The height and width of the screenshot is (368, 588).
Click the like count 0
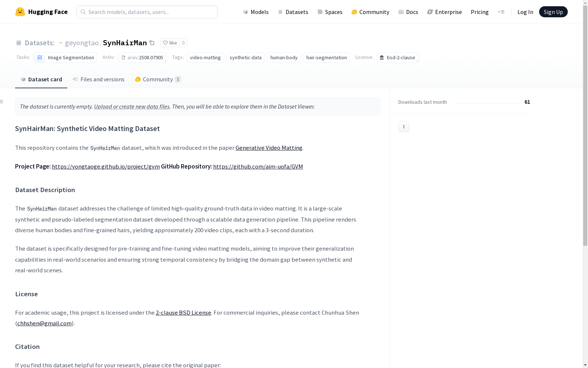[183, 43]
